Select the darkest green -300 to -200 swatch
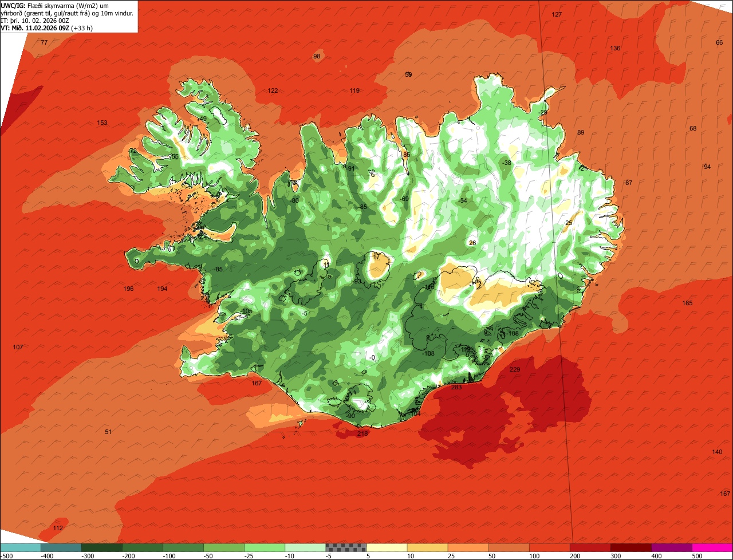Viewport: 733px width, 560px height. [101, 547]
